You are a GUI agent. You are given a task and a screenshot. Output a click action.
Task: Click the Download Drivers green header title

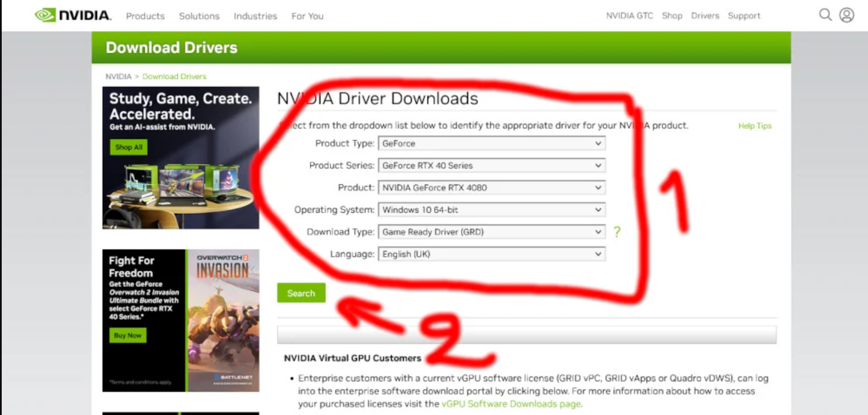click(171, 48)
